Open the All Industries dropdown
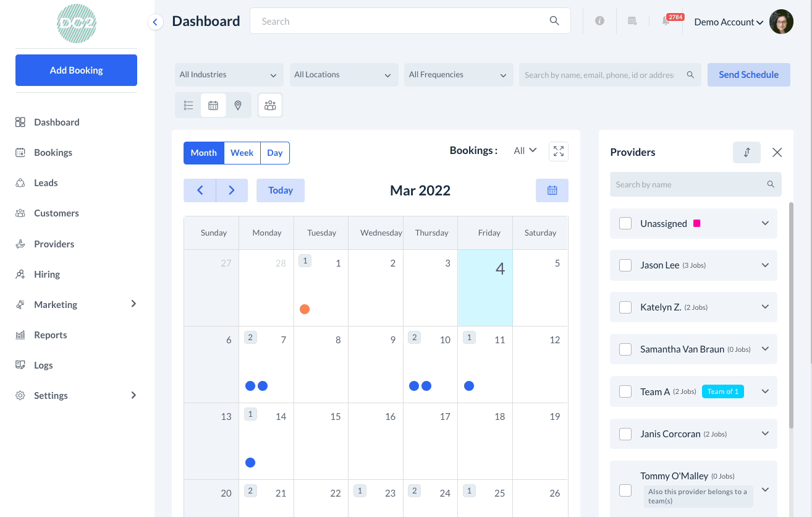812x517 pixels. tap(229, 75)
